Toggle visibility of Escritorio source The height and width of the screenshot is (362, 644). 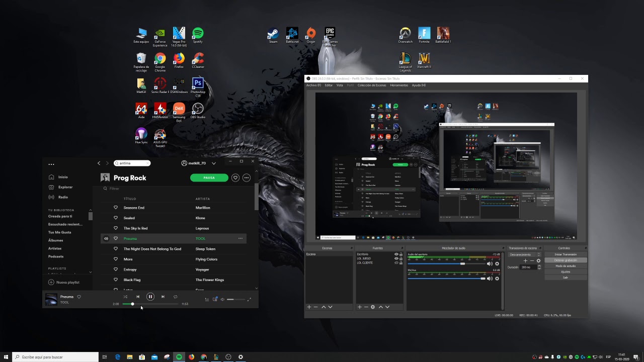click(396, 254)
